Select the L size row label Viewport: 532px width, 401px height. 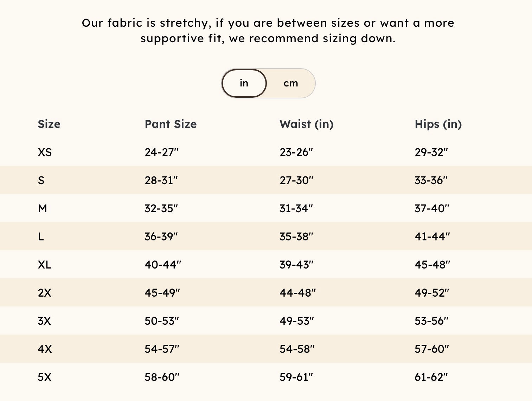(41, 237)
